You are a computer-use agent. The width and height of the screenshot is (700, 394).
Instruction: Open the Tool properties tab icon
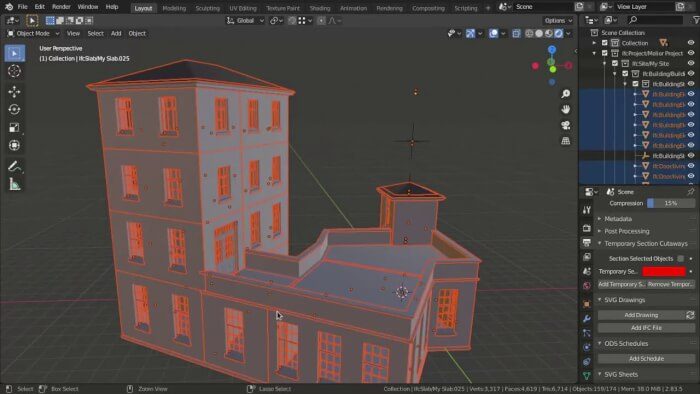coord(587,210)
